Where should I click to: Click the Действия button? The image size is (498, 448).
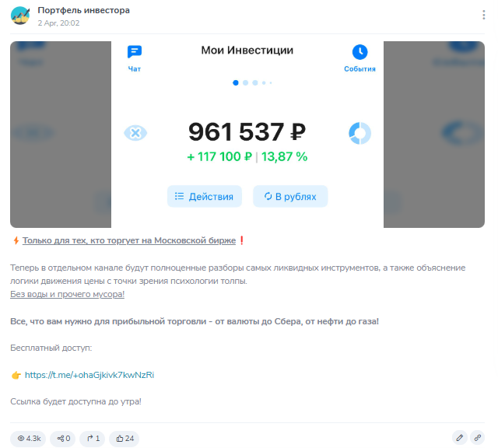205,196
